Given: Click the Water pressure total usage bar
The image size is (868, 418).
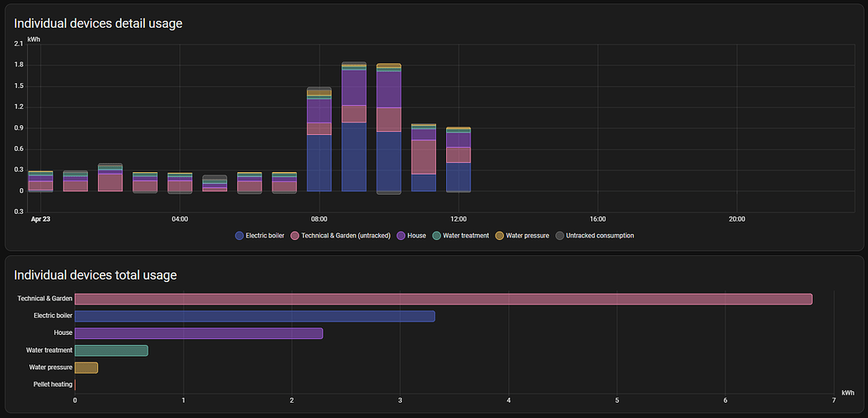Looking at the screenshot, I should [86, 368].
